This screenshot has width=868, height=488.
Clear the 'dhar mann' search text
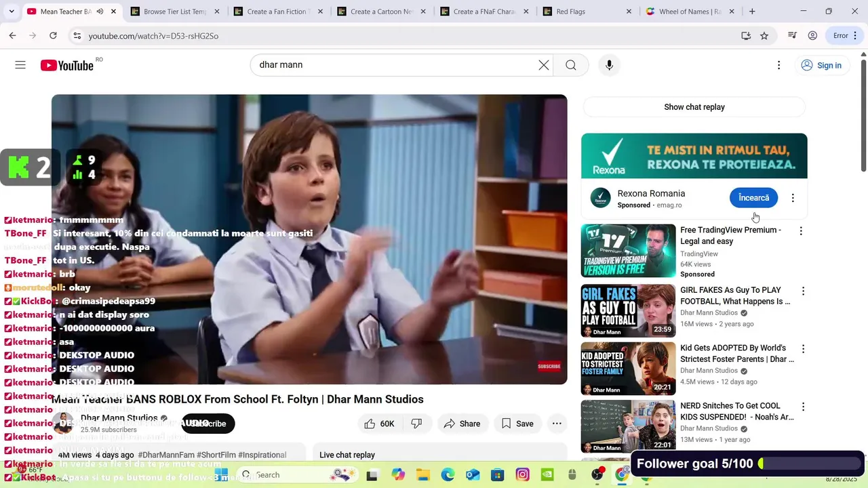(x=544, y=65)
